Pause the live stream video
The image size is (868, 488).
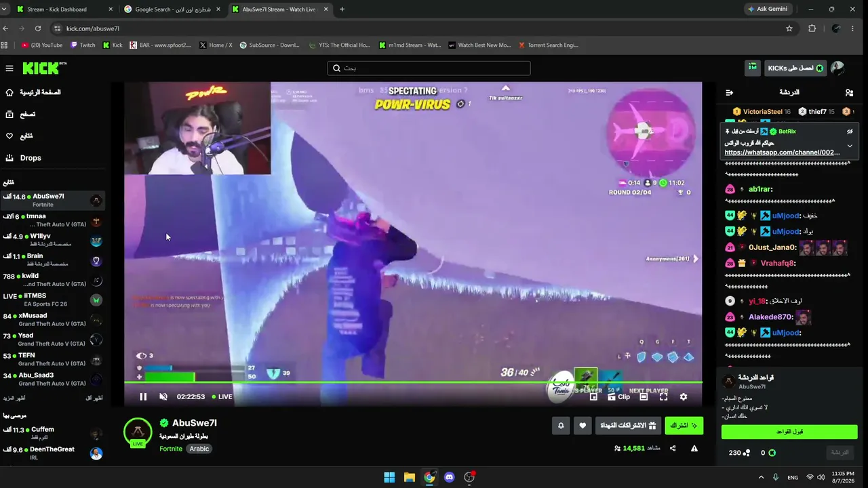click(143, 396)
